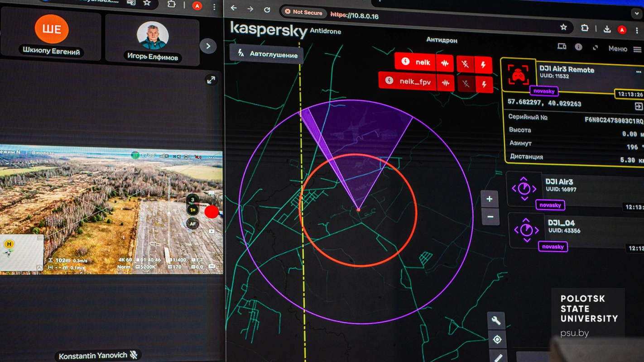644x362 pixels.
Task: Go forward in the browser
Action: click(x=250, y=9)
